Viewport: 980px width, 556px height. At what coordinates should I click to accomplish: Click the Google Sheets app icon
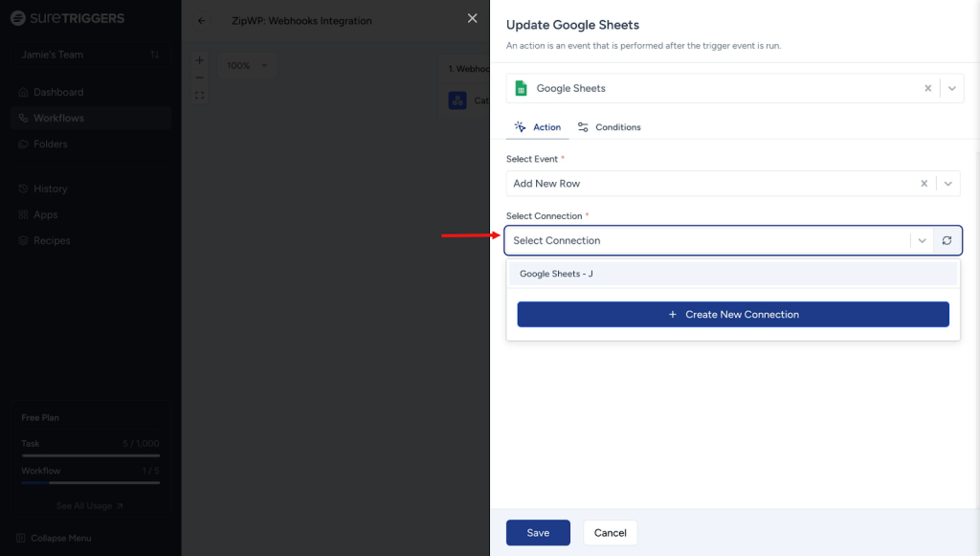coord(522,88)
